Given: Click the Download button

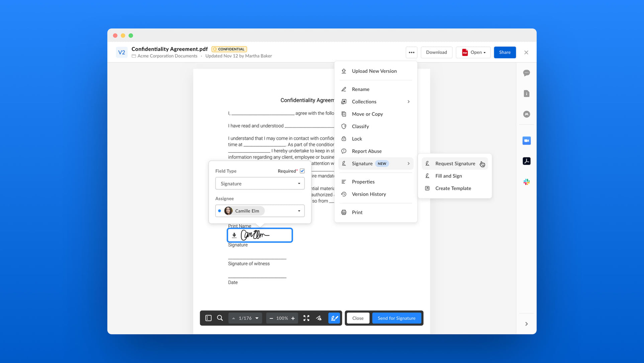Looking at the screenshot, I should pos(436,52).
